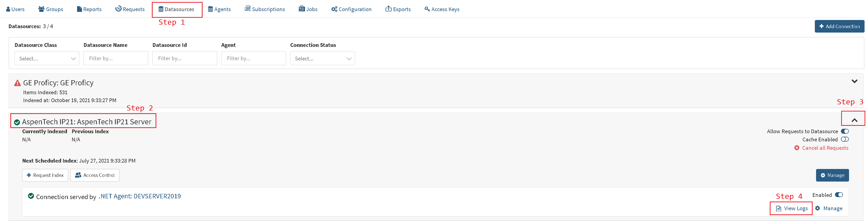Open Access Control

point(95,175)
